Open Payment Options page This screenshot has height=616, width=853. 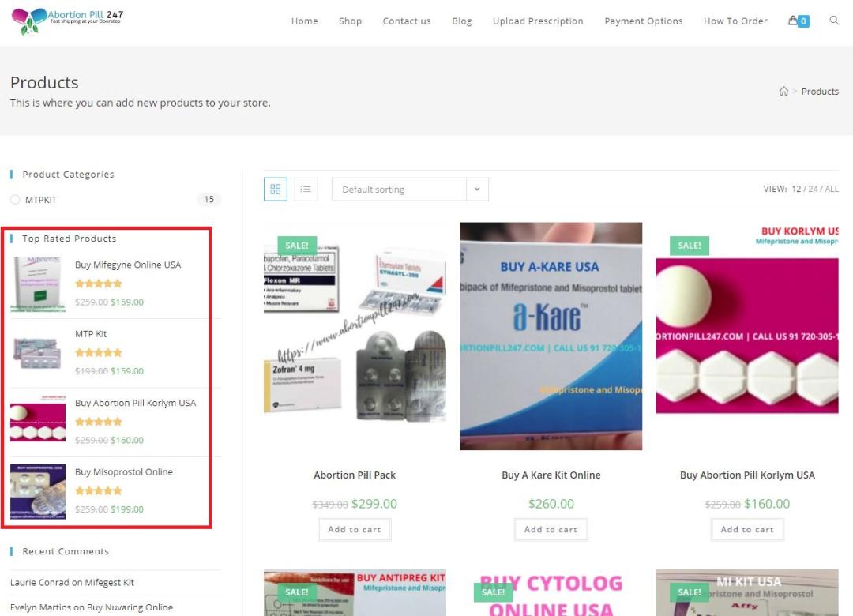(x=644, y=21)
